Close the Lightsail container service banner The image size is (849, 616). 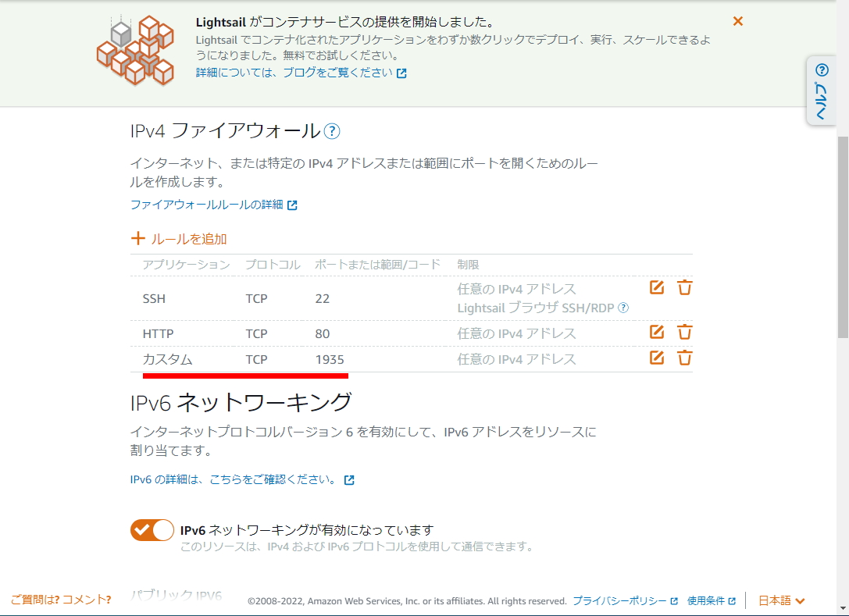737,21
